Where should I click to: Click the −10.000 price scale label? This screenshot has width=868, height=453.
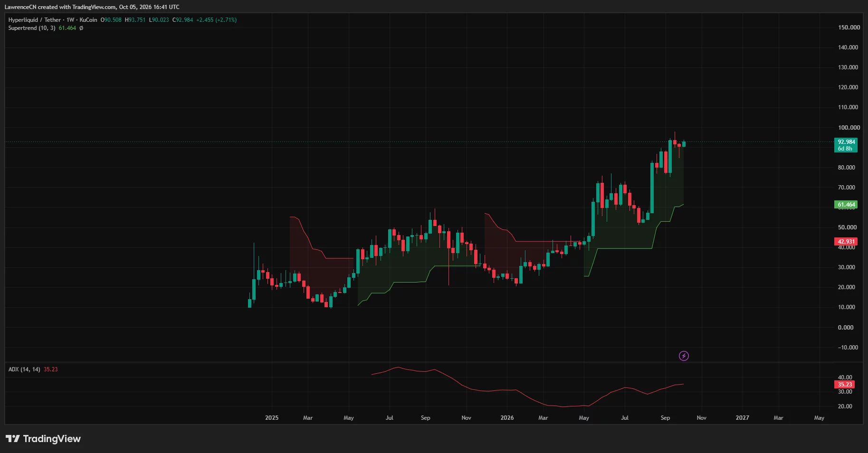pos(848,348)
